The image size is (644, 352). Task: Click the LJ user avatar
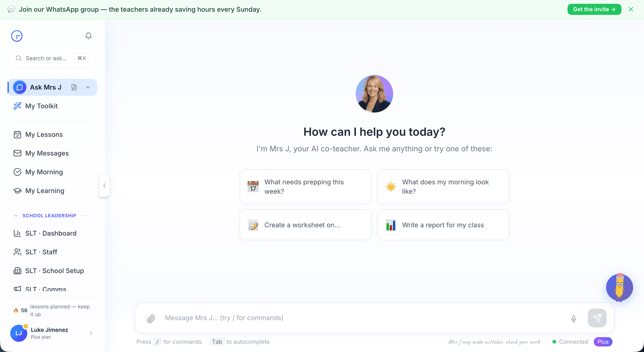pyautogui.click(x=19, y=333)
